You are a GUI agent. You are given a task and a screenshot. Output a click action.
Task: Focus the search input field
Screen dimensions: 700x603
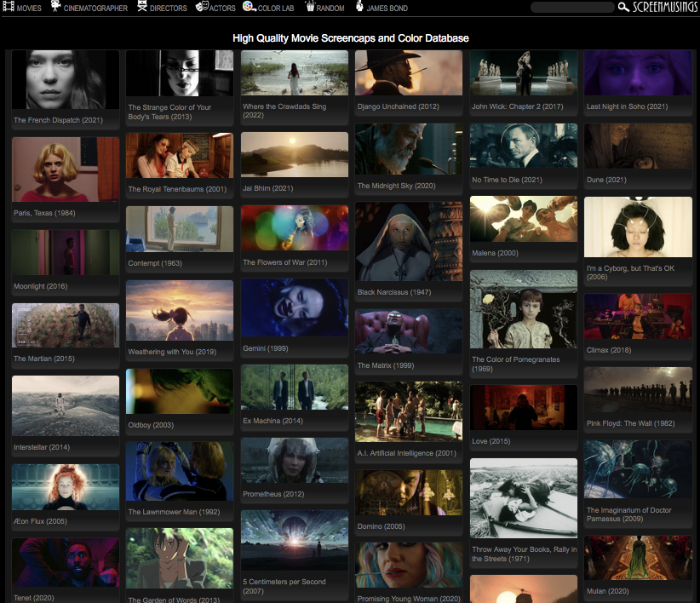[572, 8]
